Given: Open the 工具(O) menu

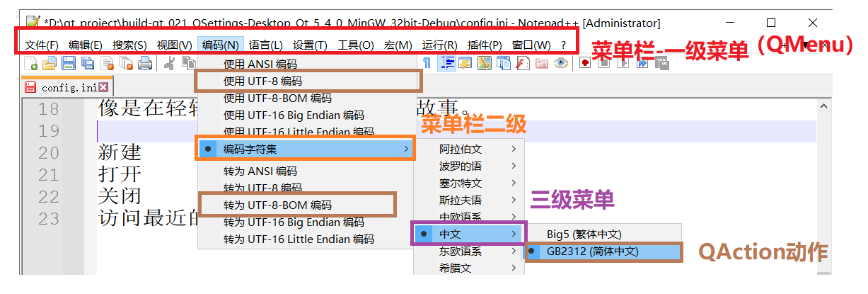Looking at the screenshot, I should coord(356,45).
